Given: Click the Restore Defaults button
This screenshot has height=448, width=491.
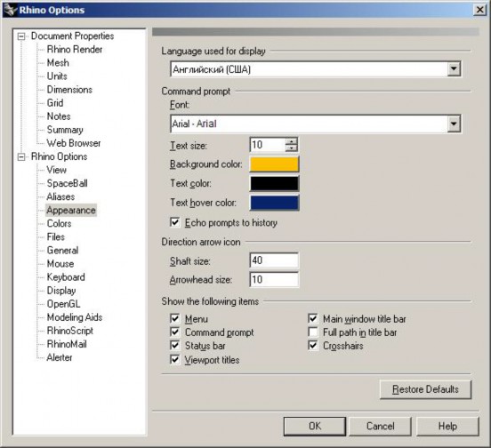Looking at the screenshot, I should [425, 389].
